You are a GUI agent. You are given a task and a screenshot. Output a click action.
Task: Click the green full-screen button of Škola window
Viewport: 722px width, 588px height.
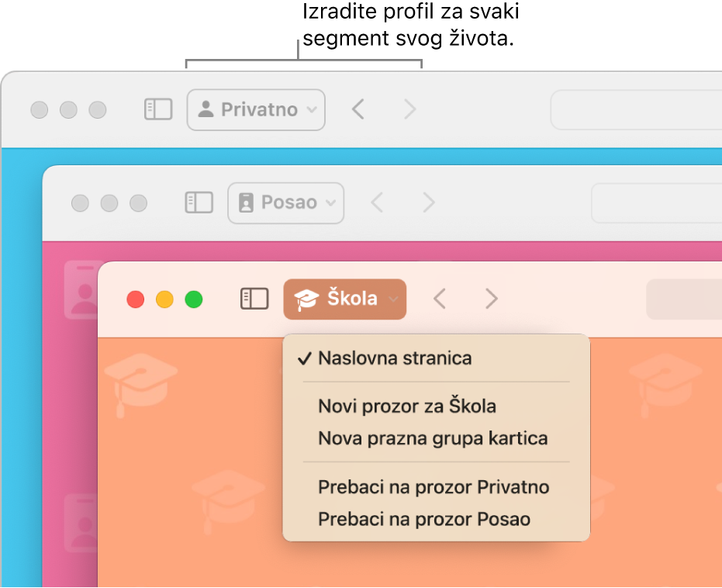click(193, 299)
